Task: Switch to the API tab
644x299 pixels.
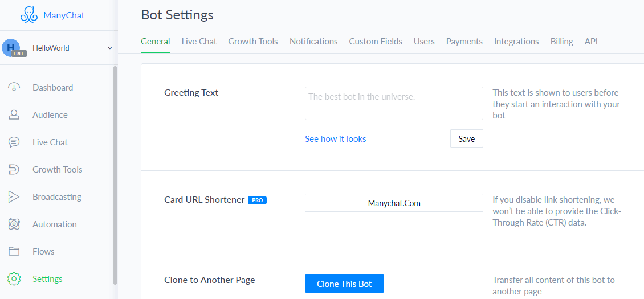Action: tap(591, 42)
